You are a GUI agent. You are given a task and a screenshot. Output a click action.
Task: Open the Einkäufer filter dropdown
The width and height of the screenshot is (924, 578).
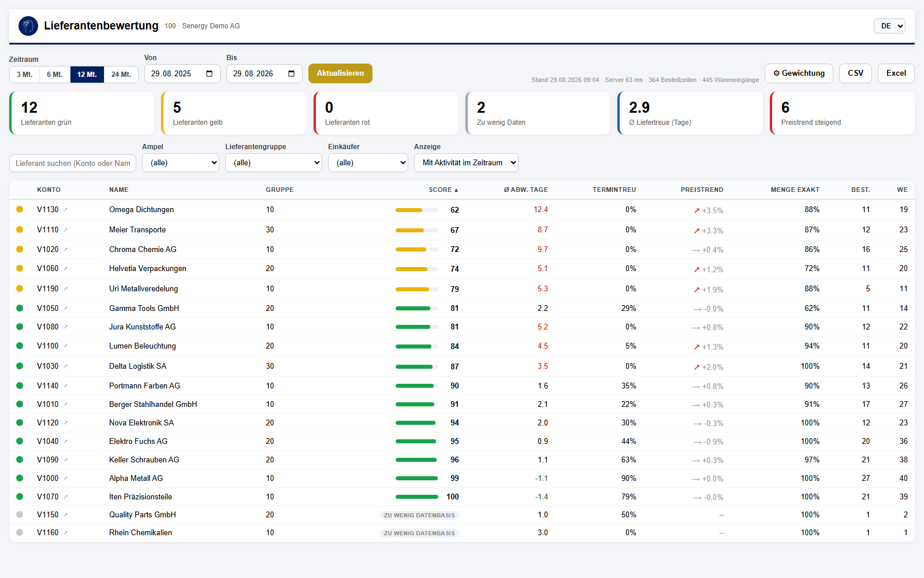(368, 163)
